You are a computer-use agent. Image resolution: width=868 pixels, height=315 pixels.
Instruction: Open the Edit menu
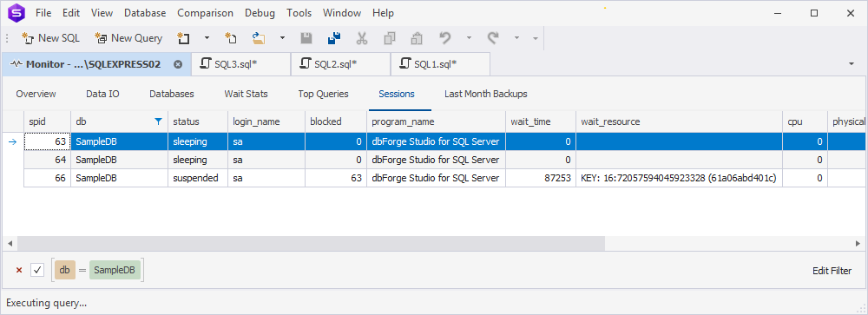[71, 13]
